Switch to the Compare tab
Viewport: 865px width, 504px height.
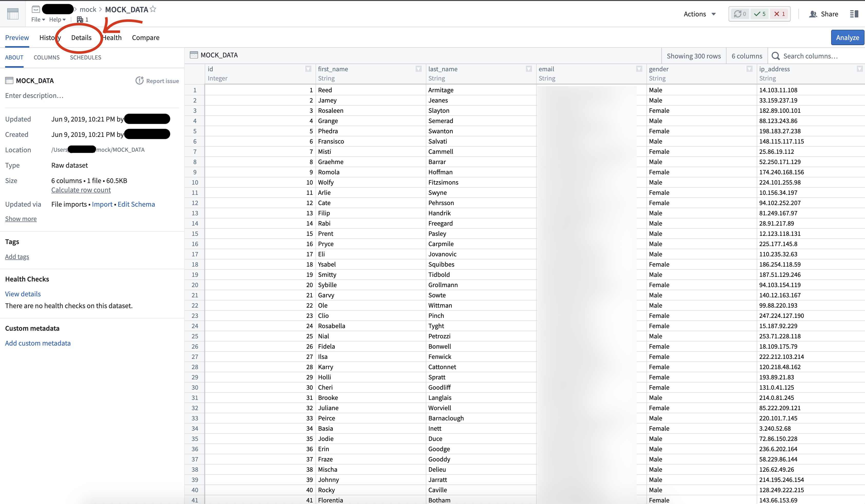[x=145, y=37]
